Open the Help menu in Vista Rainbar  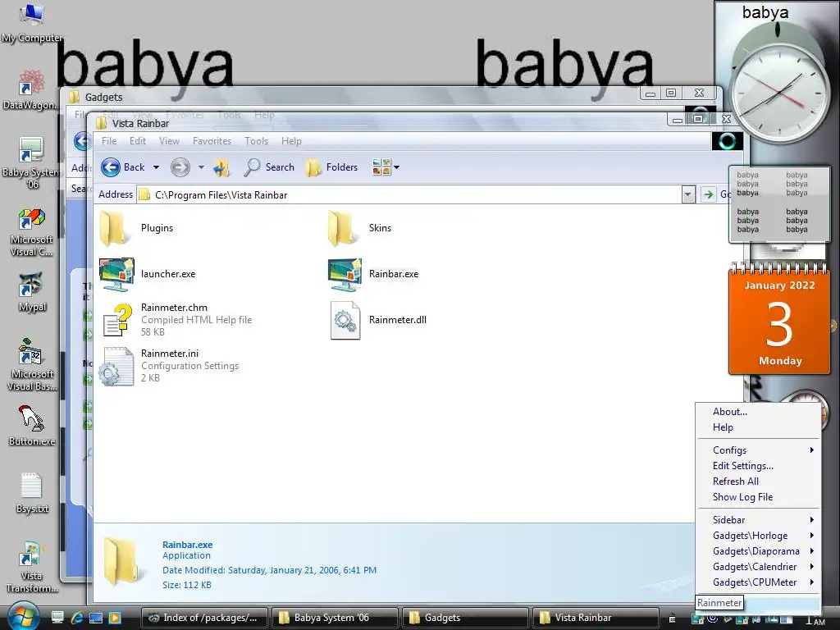291,141
